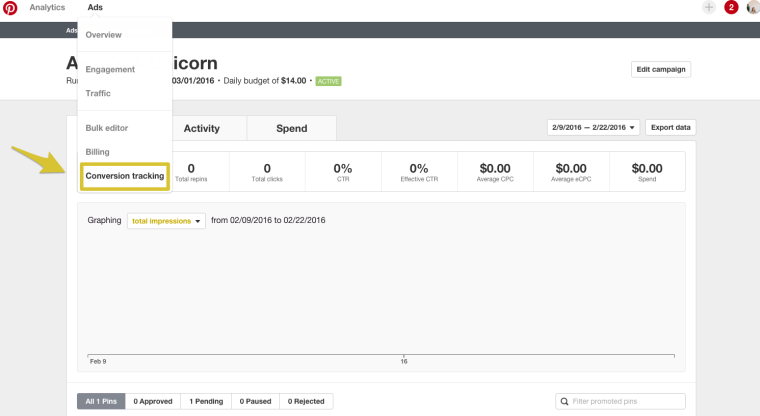Select Overview in the Ads dropdown
The height and width of the screenshot is (416, 760).
pos(104,35)
